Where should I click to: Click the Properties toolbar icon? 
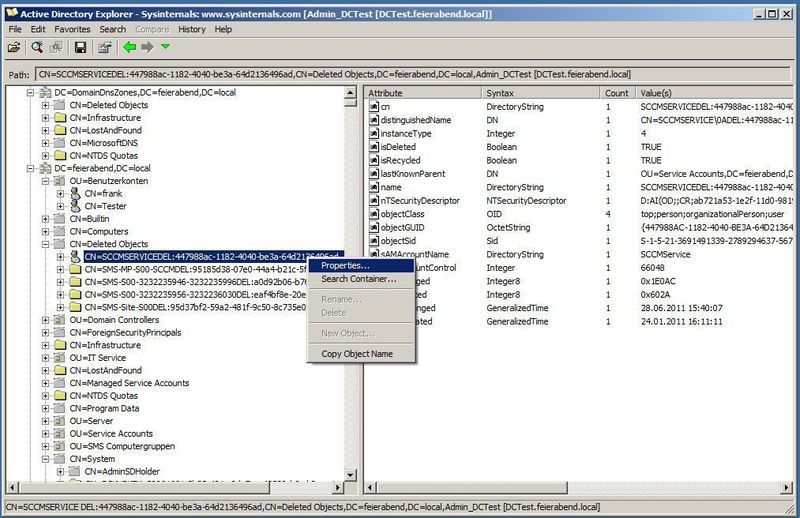tap(105, 47)
